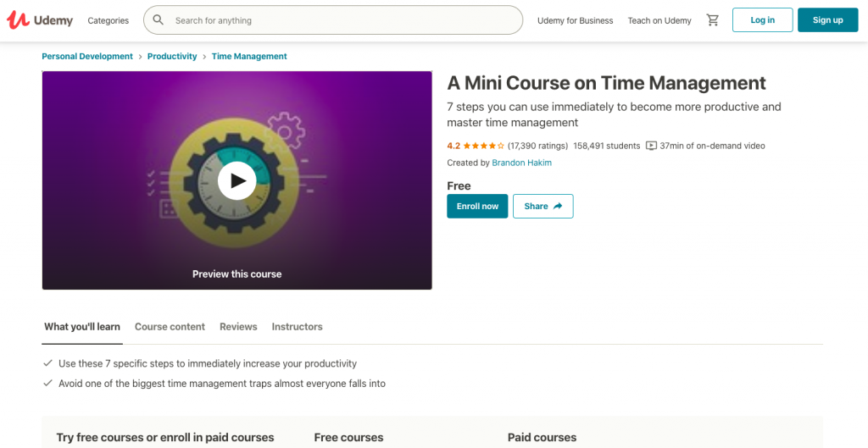The width and height of the screenshot is (868, 448).
Task: Click the breadcrumb chevron after Personal Development
Action: (x=140, y=57)
